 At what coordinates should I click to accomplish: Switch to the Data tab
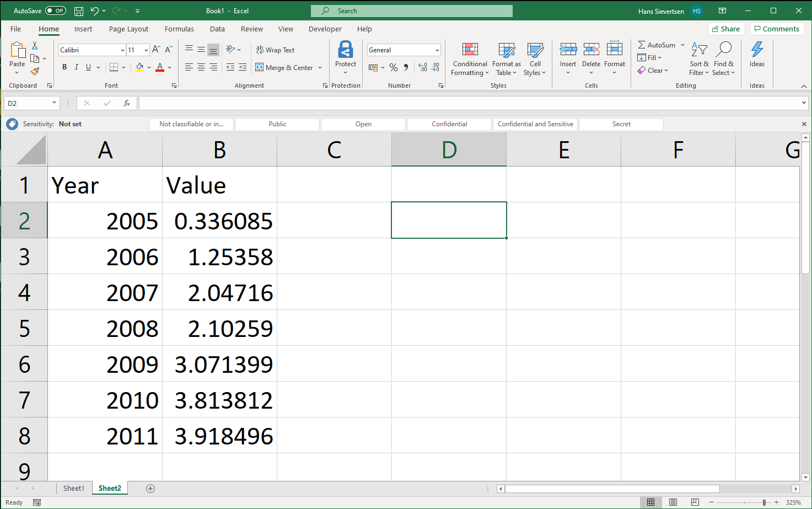217,29
